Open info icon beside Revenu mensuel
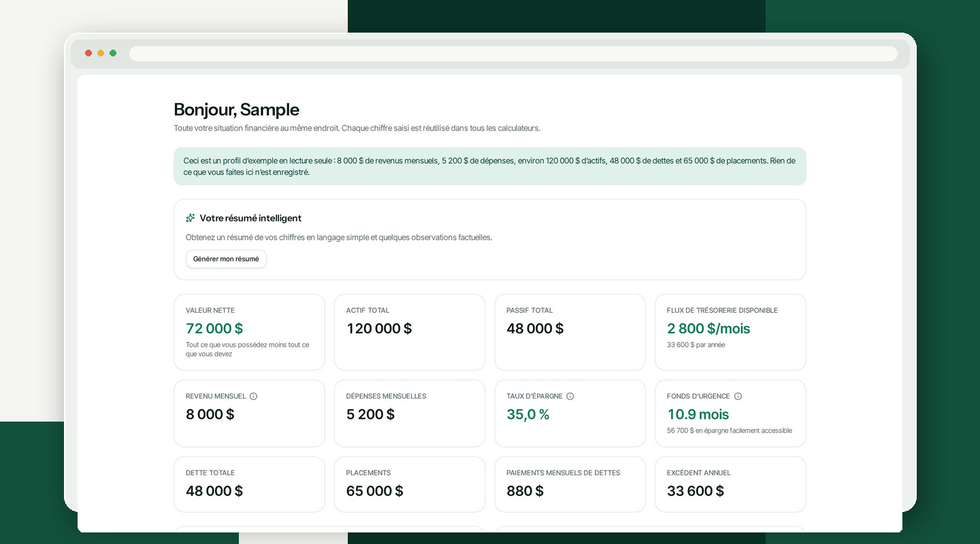Screen dimensions: 980x544 coord(253,396)
